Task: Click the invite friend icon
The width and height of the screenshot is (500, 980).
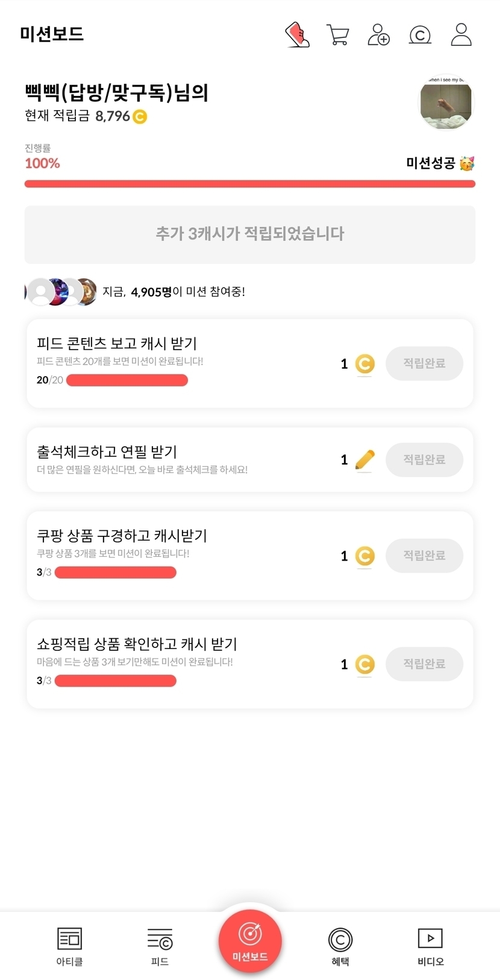Action: point(378,34)
